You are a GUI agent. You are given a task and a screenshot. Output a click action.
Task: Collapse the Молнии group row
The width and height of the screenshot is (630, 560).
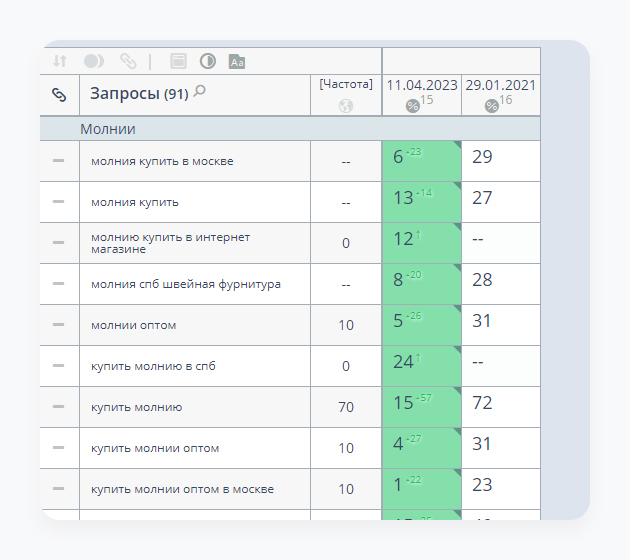108,129
